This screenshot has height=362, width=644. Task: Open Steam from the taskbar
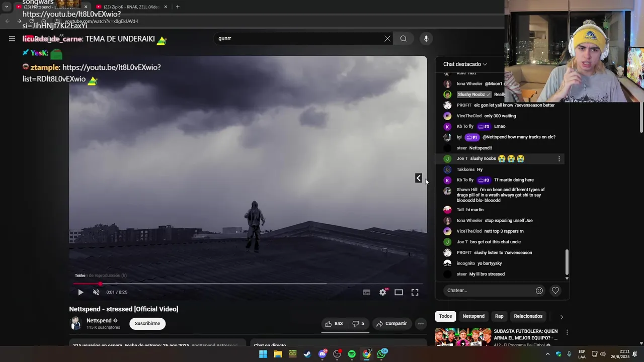coord(307,354)
